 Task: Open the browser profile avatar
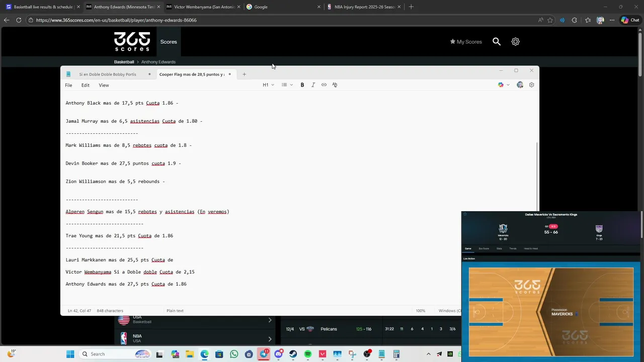600,20
